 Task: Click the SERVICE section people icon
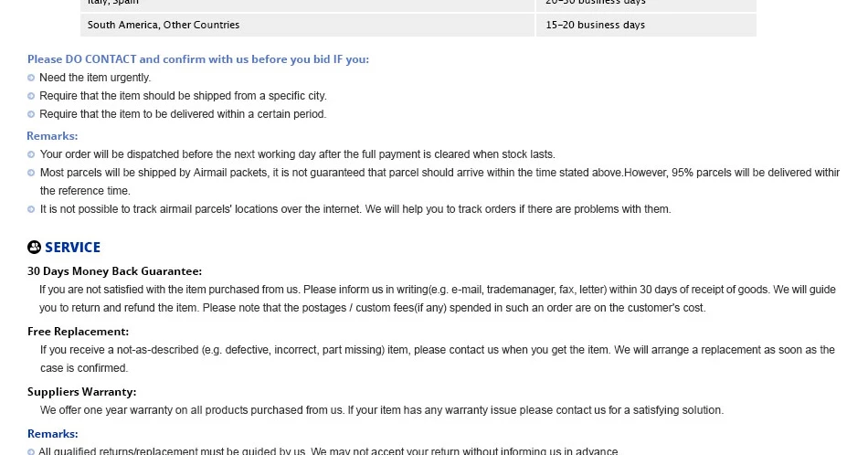(35, 247)
